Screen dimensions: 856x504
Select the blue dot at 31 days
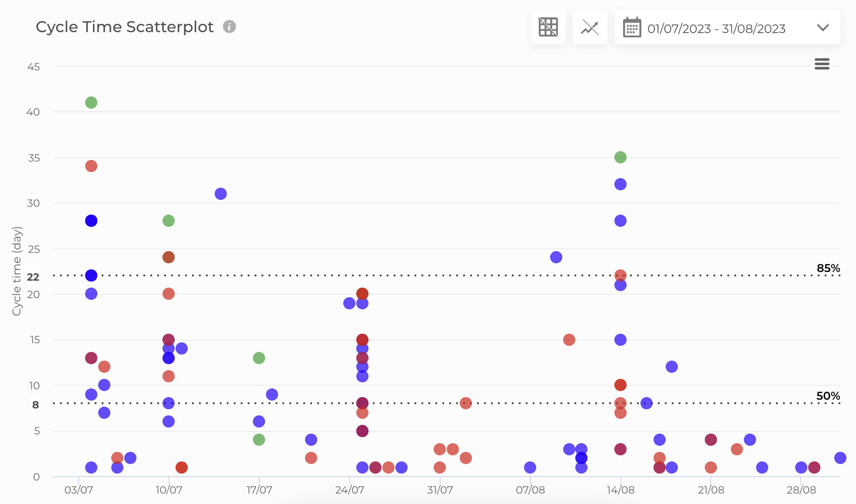pos(220,193)
